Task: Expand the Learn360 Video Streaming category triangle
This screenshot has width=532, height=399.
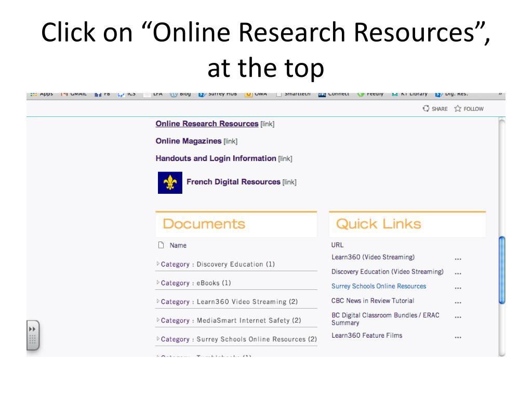Action: pos(158,301)
